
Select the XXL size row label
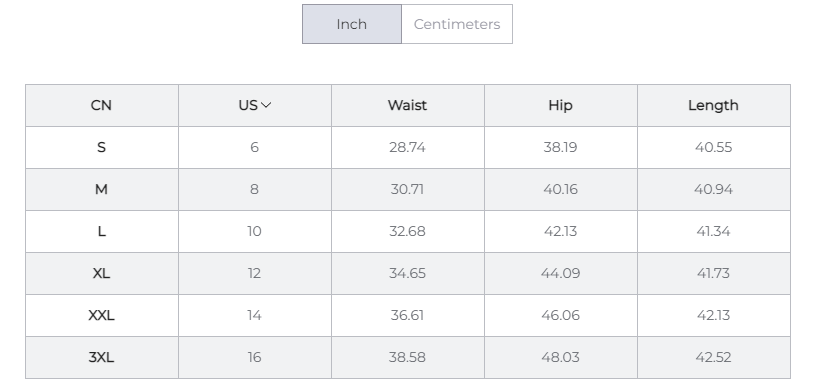pyautogui.click(x=101, y=316)
